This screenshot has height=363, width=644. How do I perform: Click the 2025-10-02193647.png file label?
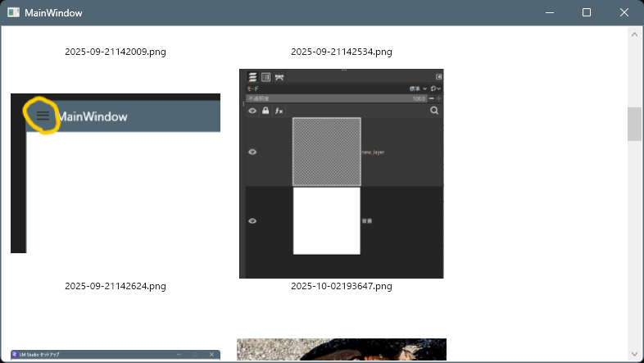click(341, 286)
